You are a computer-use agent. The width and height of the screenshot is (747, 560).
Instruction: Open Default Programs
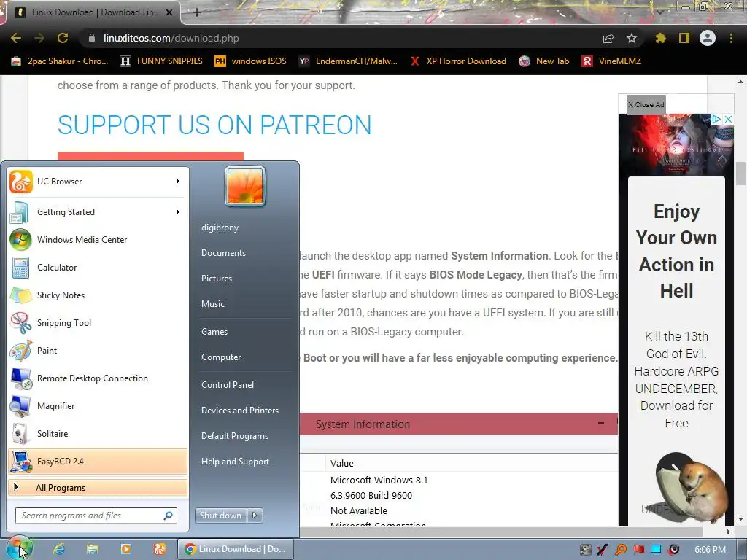(x=234, y=436)
